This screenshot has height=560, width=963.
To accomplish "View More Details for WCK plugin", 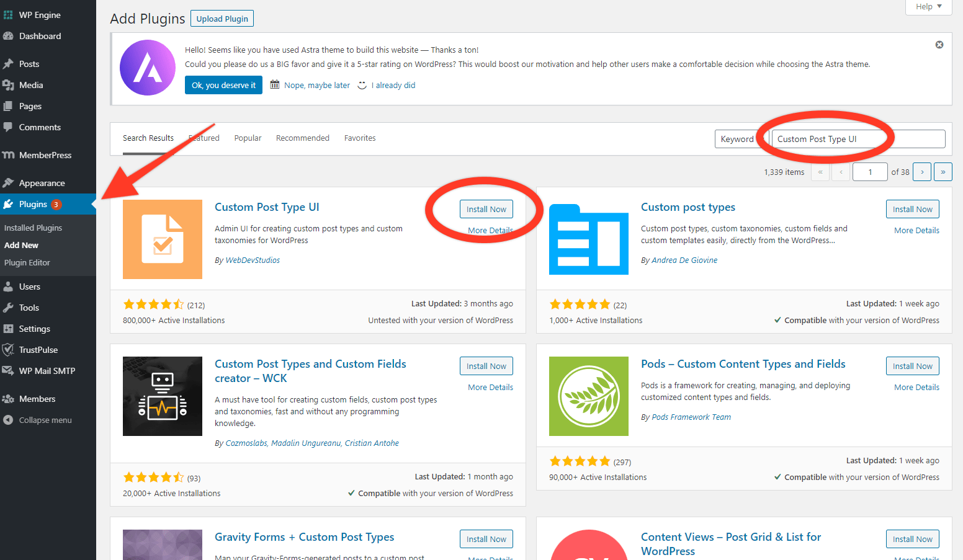I will click(x=490, y=387).
